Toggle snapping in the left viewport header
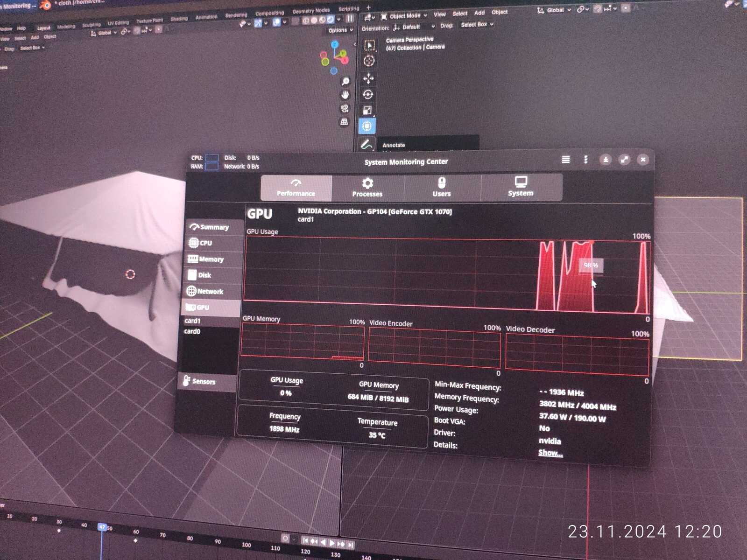 [x=137, y=31]
